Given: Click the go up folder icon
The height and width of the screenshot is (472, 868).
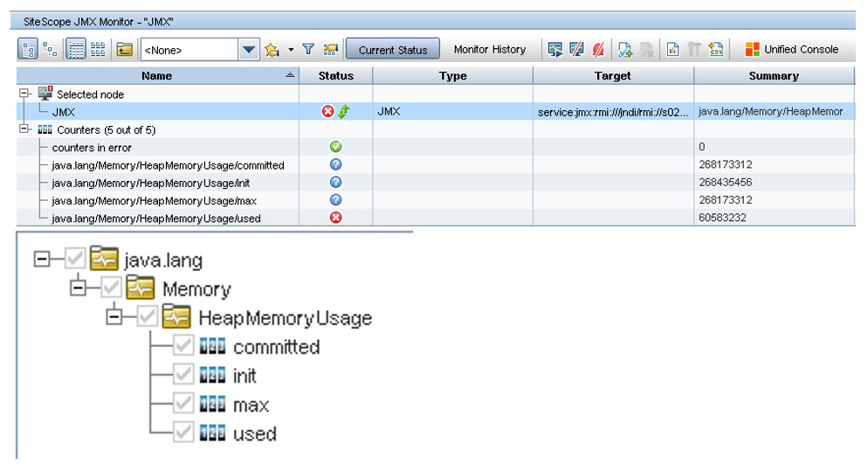Looking at the screenshot, I should click(125, 50).
